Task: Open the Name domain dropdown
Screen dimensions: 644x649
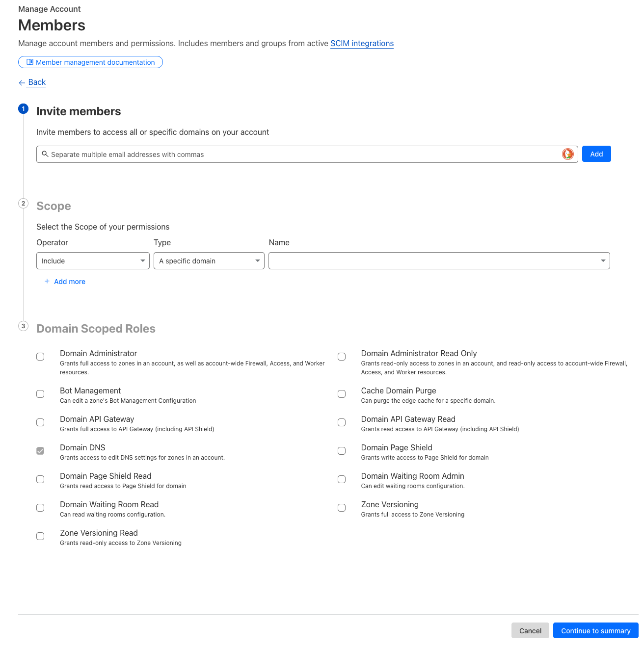Action: point(439,261)
